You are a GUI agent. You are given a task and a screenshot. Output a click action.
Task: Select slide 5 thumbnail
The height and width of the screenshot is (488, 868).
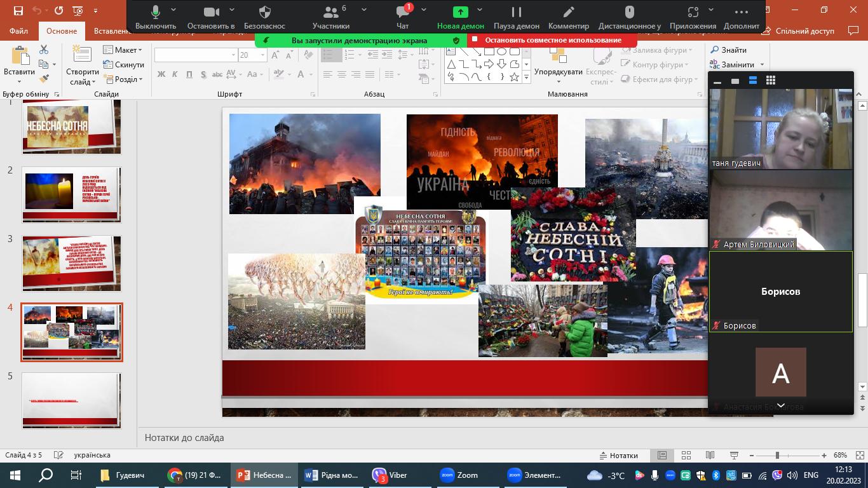(x=71, y=400)
